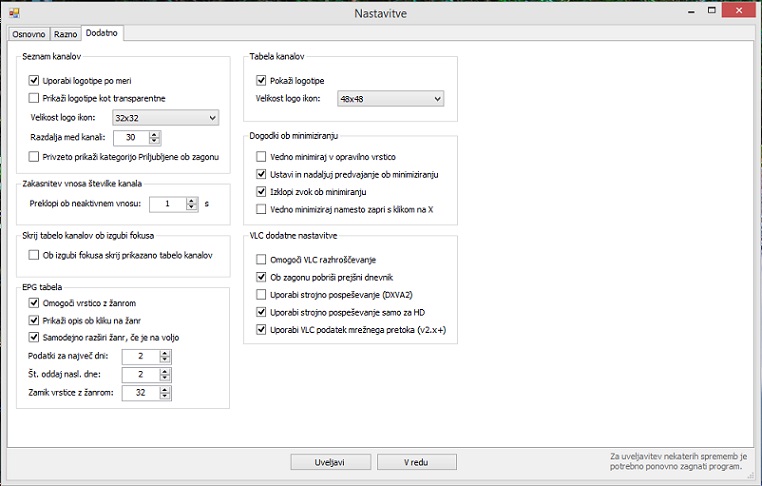Image resolution: width=762 pixels, height=486 pixels.
Task: Enable 'Omogoči VLC razhroščevanje' checkbox
Action: tap(262, 260)
